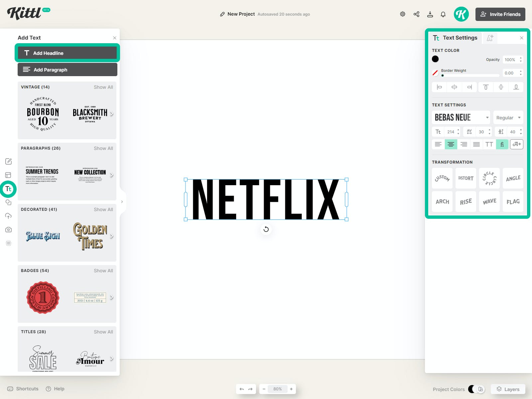Click the download icon in header
This screenshot has width=532, height=399.
430,14
